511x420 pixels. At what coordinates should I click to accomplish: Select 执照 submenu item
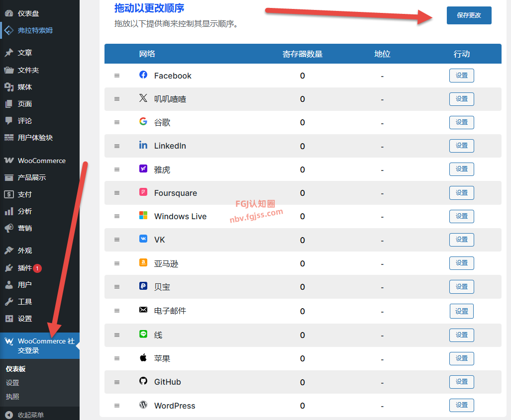point(12,397)
